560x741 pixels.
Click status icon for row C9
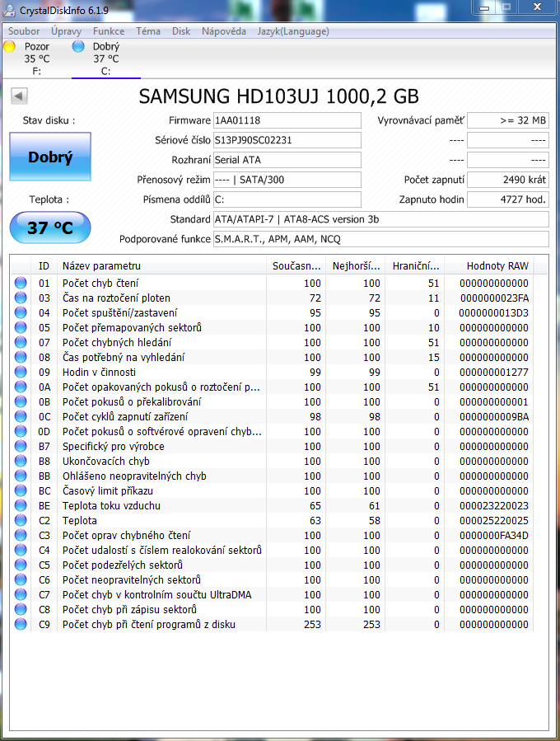pos(21,624)
